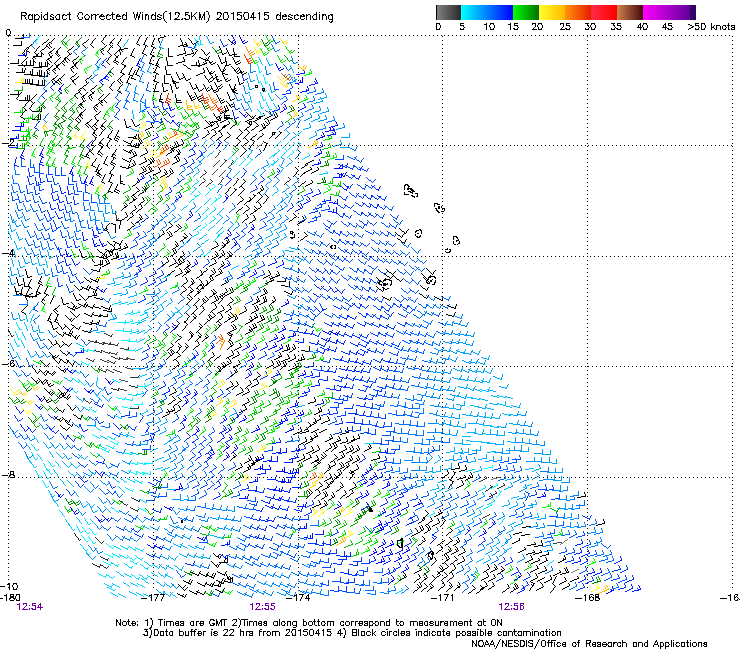Viewport: 740px width, 650px height.
Task: Pick the orange 25-30 knots legend color segment
Action: point(578,12)
